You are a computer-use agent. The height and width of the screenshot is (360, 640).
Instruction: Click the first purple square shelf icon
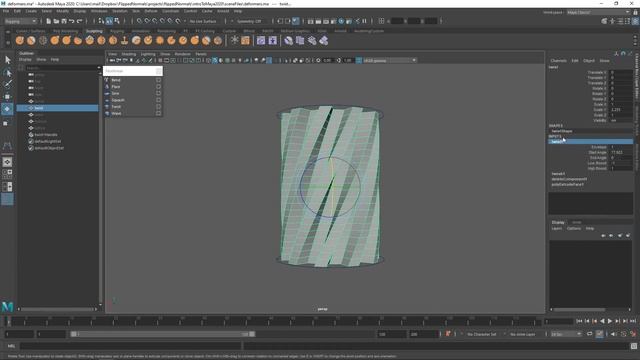click(261, 40)
